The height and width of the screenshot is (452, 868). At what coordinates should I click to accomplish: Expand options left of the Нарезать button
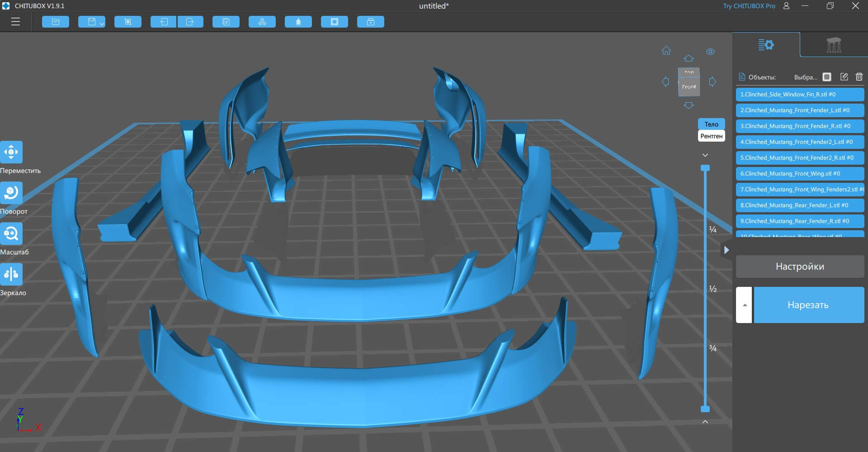pos(744,305)
